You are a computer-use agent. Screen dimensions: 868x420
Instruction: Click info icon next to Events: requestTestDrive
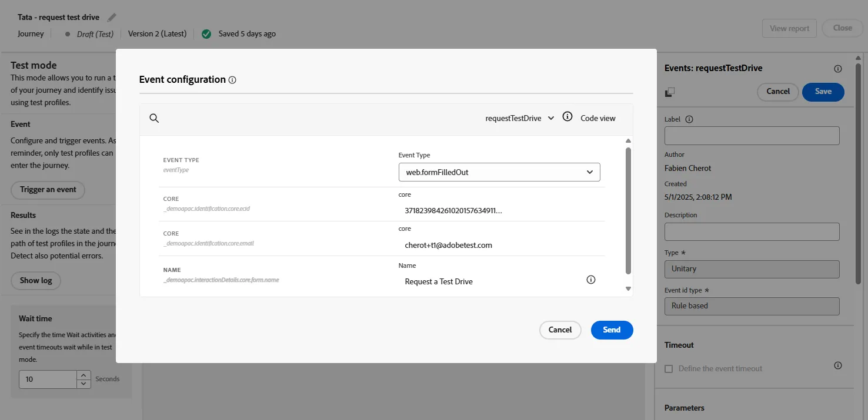tap(838, 69)
